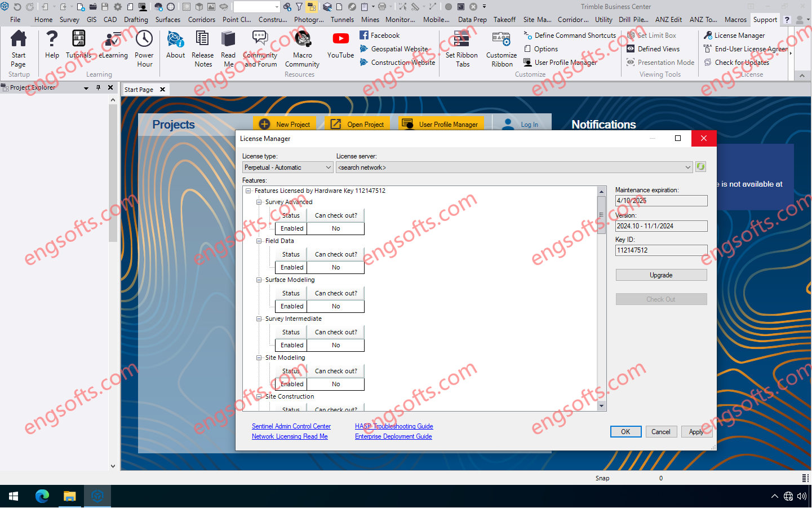Click Log In on Start Page
The width and height of the screenshot is (812, 508).
coord(521,124)
